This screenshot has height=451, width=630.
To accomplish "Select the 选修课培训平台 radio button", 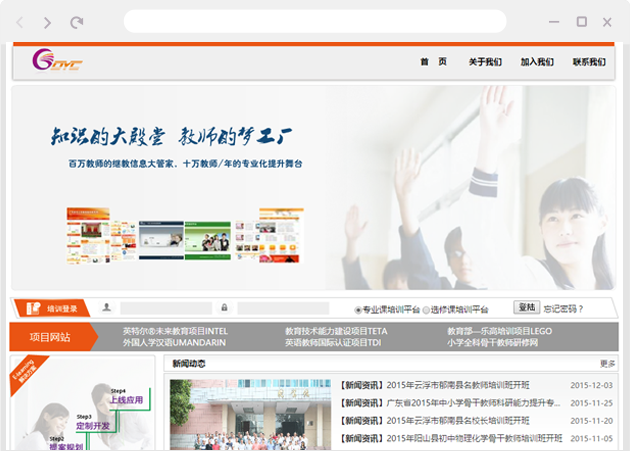I will 426,309.
